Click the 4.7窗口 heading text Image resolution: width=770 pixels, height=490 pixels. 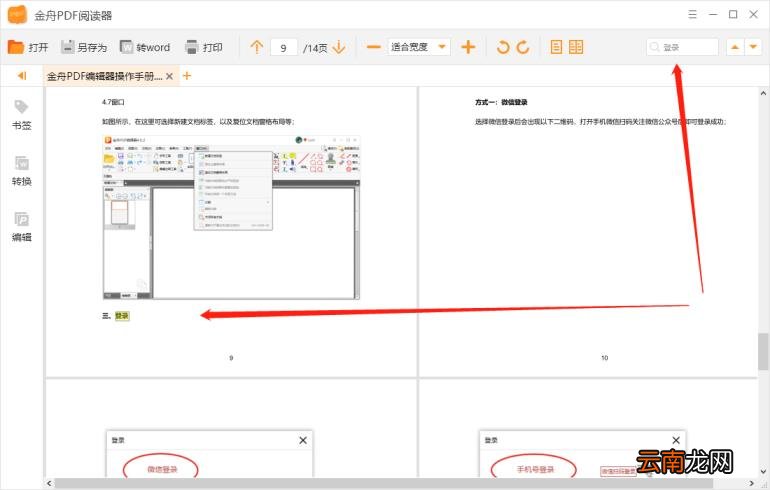(x=113, y=102)
